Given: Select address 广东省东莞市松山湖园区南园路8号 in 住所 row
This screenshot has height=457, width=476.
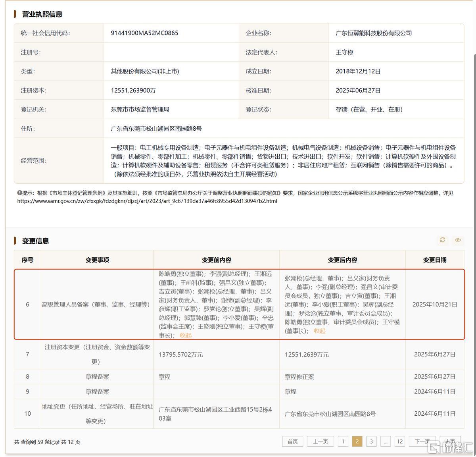Looking at the screenshot, I should point(156,129).
